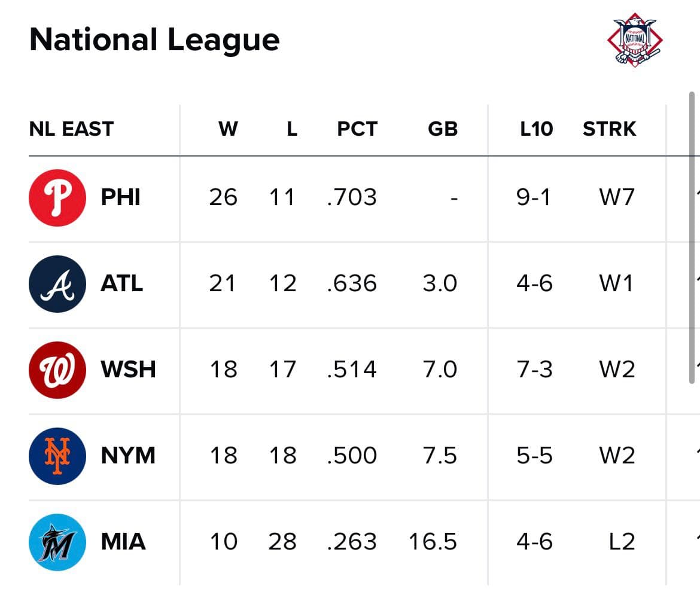Sort standings by W column header
Image resolution: width=700 pixels, height=595 pixels.
pos(228,129)
